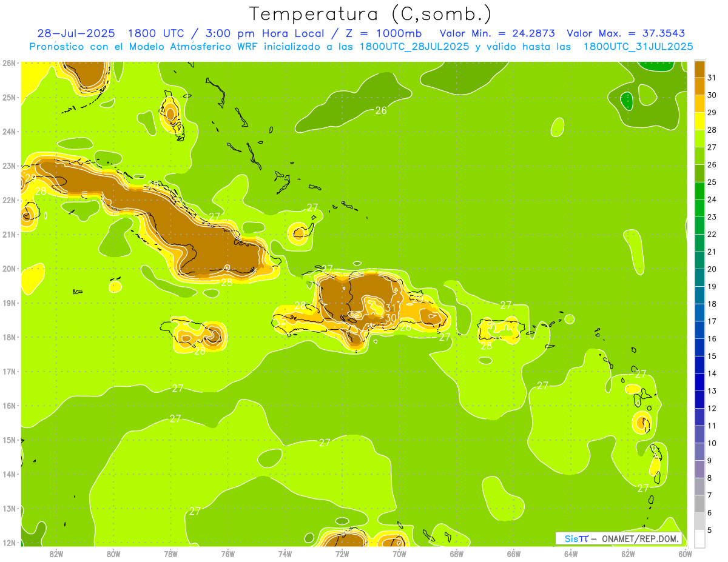The width and height of the screenshot is (728, 562).
Task: Click the "78W" longitude axis label
Action: click(170, 554)
